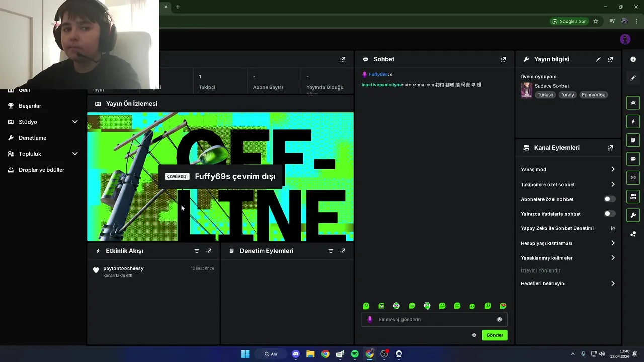Open the emoji picker in chat input

pos(499,319)
